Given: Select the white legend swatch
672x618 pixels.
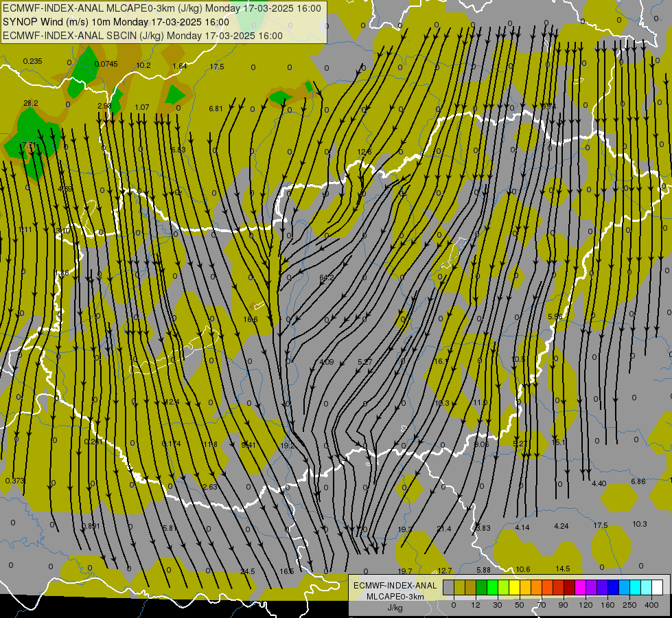Looking at the screenshot, I should click(658, 588).
